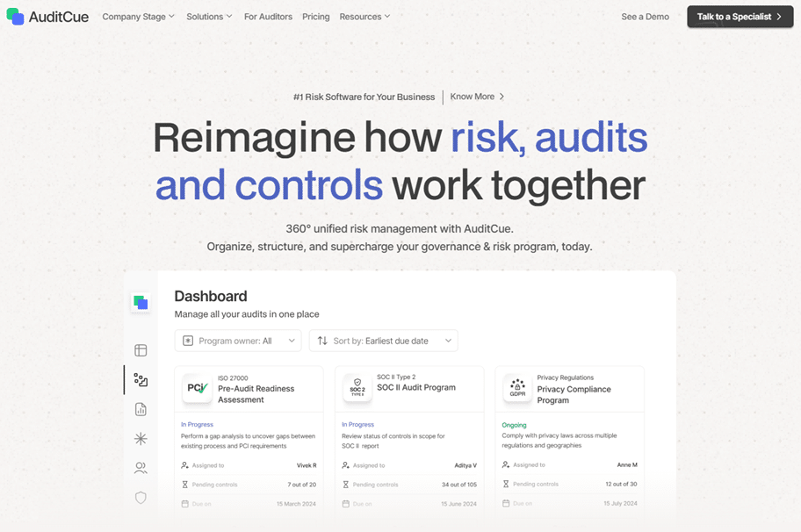
Task: Click the 34 out of 105 pending controls value
Action: [x=459, y=485]
